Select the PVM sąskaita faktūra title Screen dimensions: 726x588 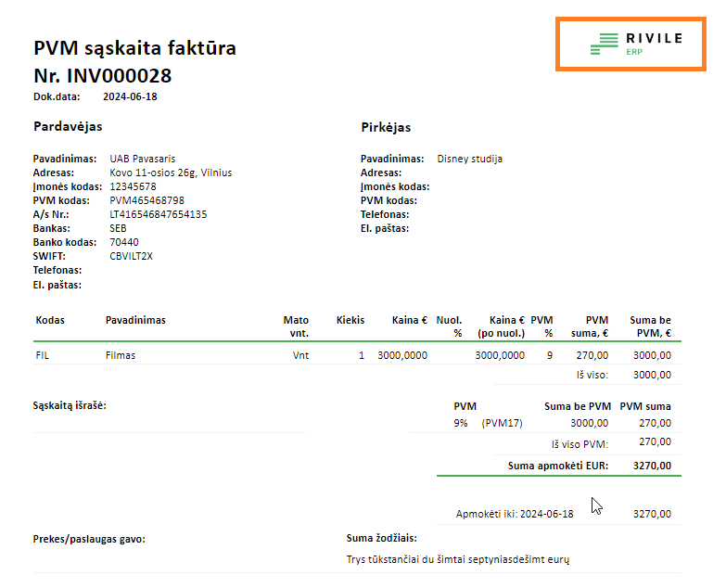pos(134,48)
